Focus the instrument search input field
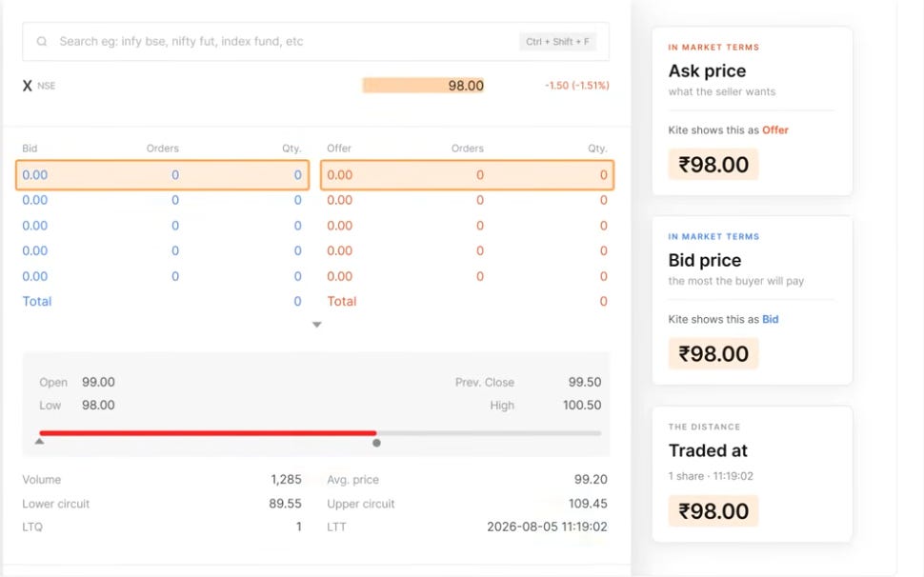The image size is (924, 577). (315, 41)
